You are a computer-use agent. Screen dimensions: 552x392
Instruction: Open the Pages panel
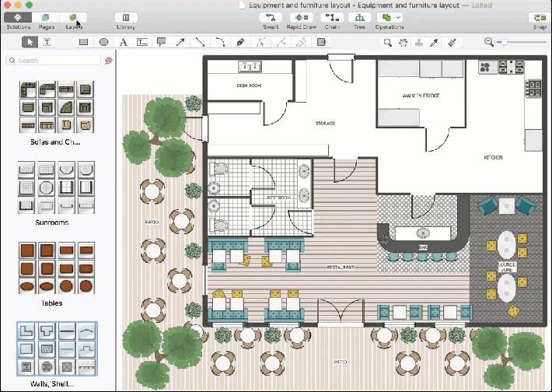click(47, 18)
